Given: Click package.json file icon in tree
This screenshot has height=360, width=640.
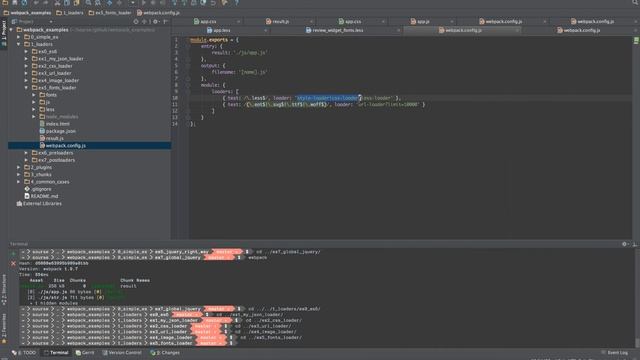Looking at the screenshot, I should pos(42,131).
